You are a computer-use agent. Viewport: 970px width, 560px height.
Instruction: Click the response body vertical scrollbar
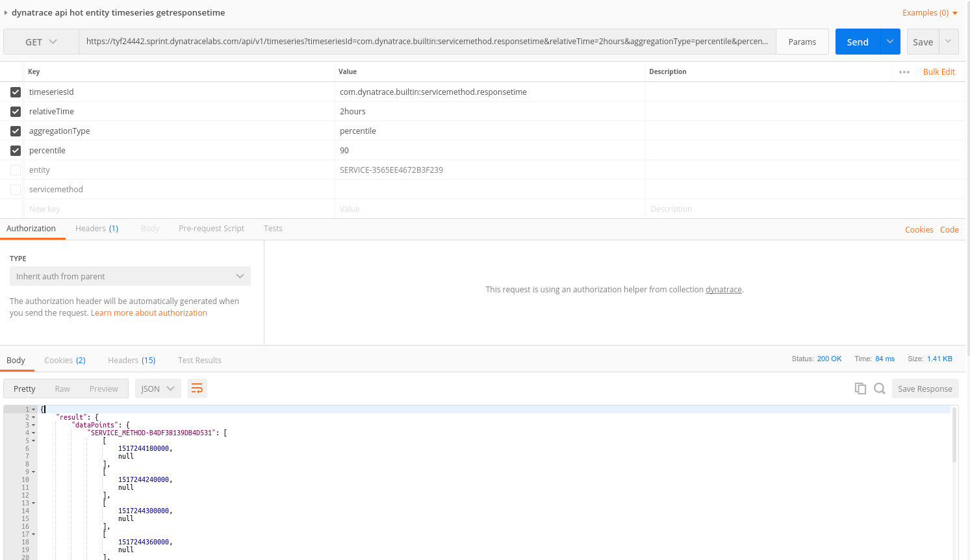[x=954, y=435]
